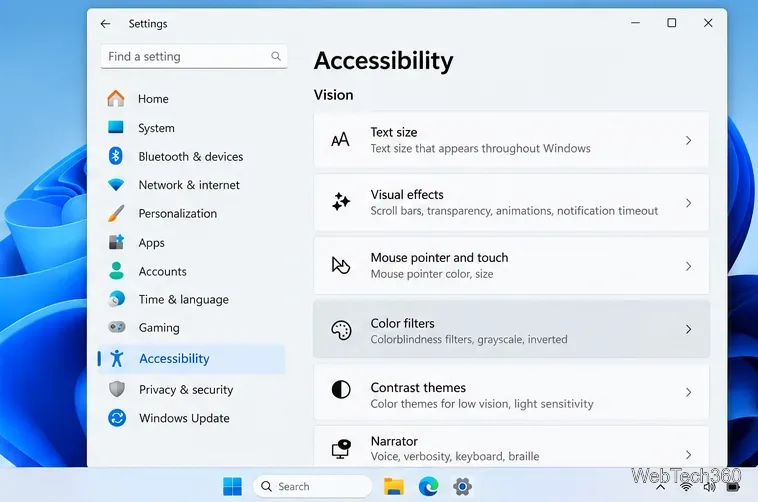Click the Contrast themes half-circle icon

[341, 389]
